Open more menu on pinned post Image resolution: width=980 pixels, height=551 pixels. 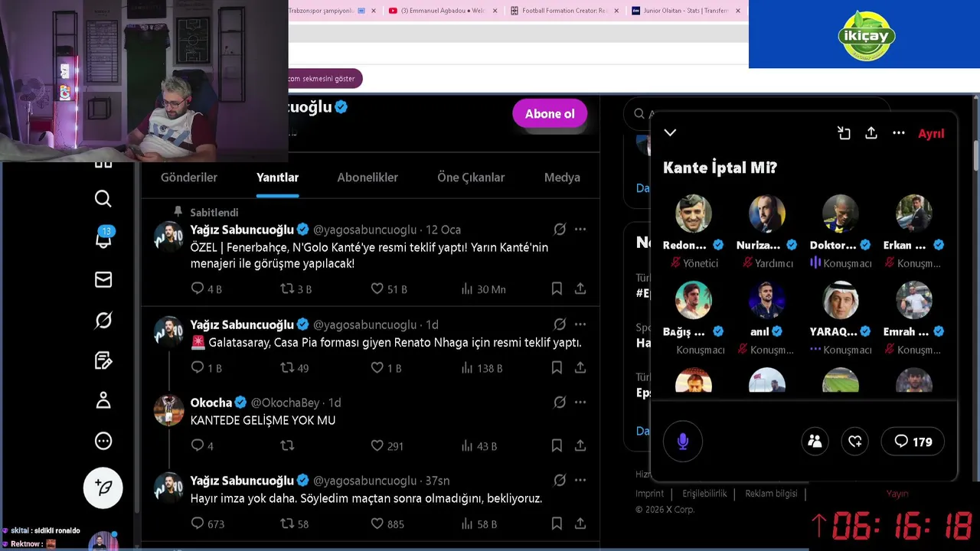[580, 229]
